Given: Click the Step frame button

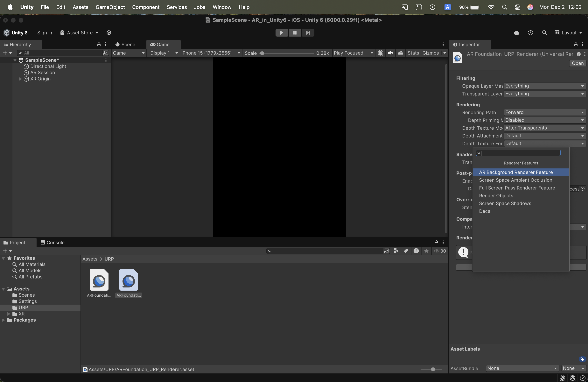Looking at the screenshot, I should pos(308,33).
